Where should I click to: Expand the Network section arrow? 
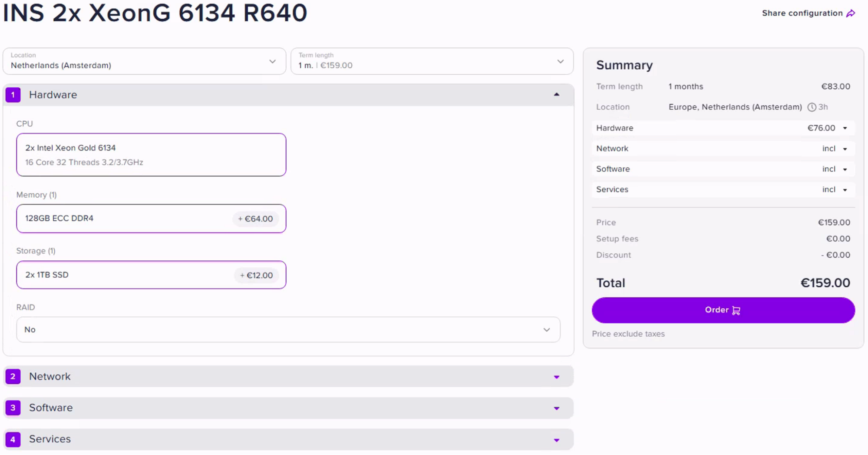pyautogui.click(x=556, y=377)
